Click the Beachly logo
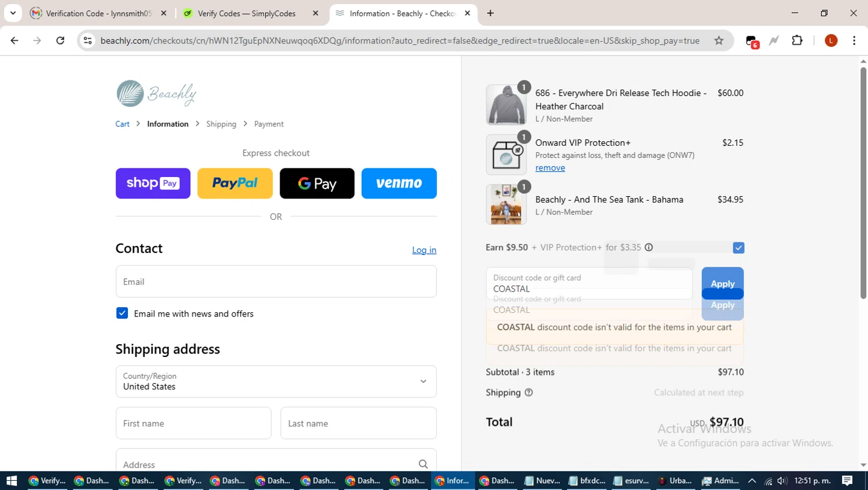 tap(156, 93)
